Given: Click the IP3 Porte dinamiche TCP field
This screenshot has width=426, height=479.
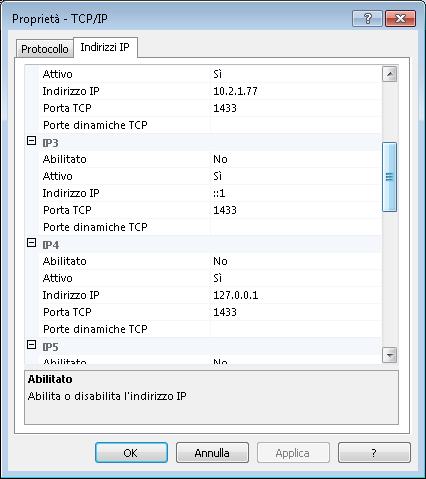Looking at the screenshot, I should 296,227.
